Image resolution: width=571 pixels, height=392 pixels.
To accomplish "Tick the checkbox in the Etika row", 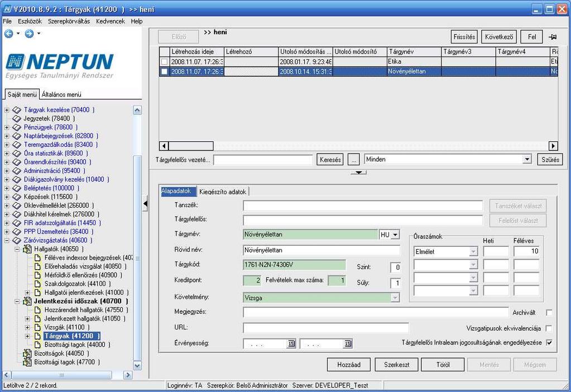I will [165, 62].
